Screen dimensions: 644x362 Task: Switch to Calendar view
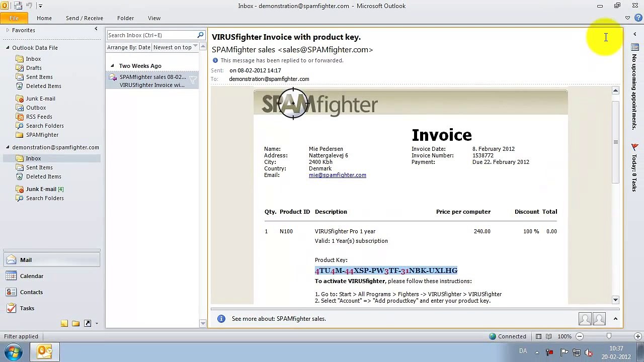pyautogui.click(x=52, y=276)
